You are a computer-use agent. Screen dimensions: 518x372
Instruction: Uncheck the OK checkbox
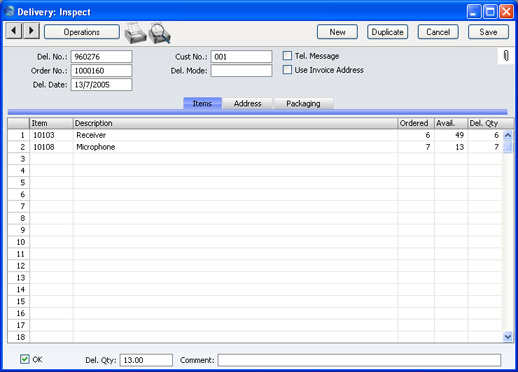25,359
